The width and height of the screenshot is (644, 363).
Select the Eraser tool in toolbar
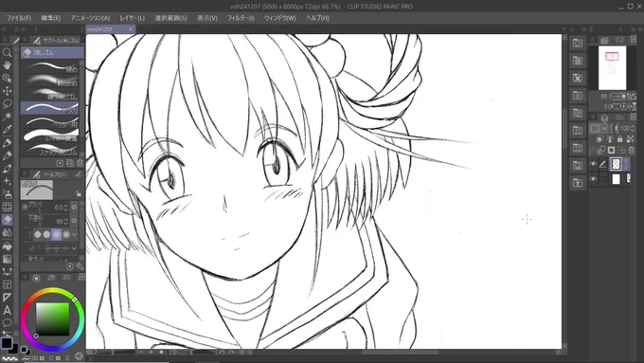point(7,220)
